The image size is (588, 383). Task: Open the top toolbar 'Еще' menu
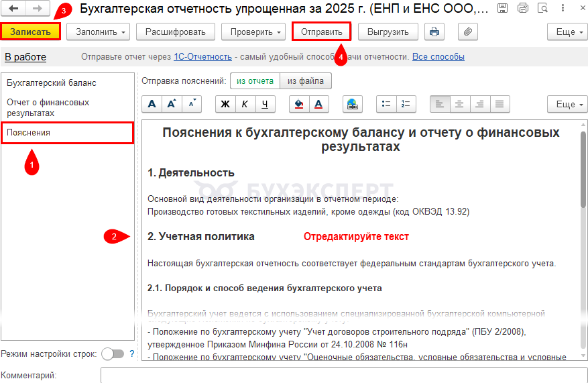tap(567, 32)
